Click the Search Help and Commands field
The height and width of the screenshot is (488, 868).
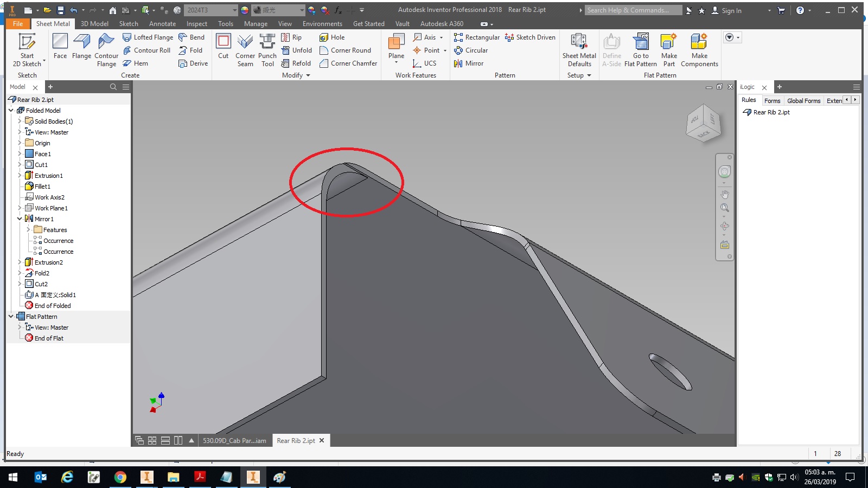(x=632, y=10)
